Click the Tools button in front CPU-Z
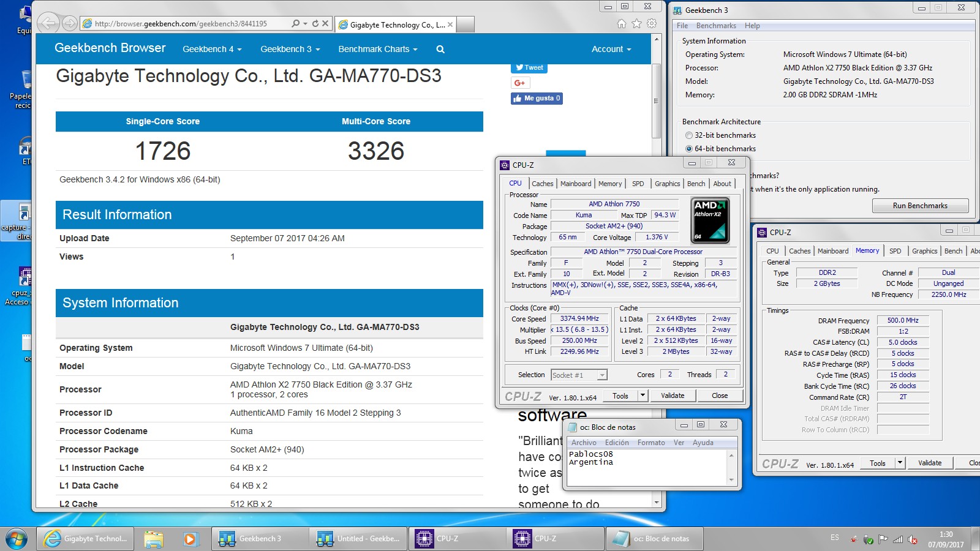This screenshot has width=980, height=551. 620,395
